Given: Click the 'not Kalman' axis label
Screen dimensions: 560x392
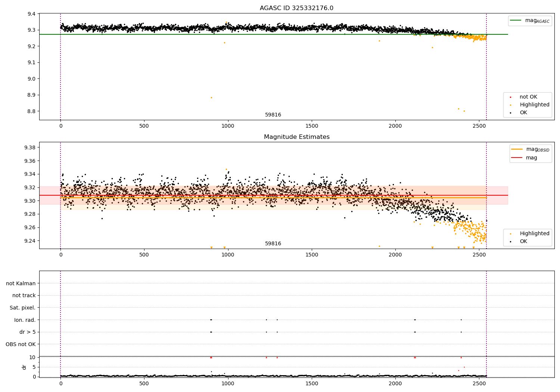Looking at the screenshot, I should [x=21, y=283].
